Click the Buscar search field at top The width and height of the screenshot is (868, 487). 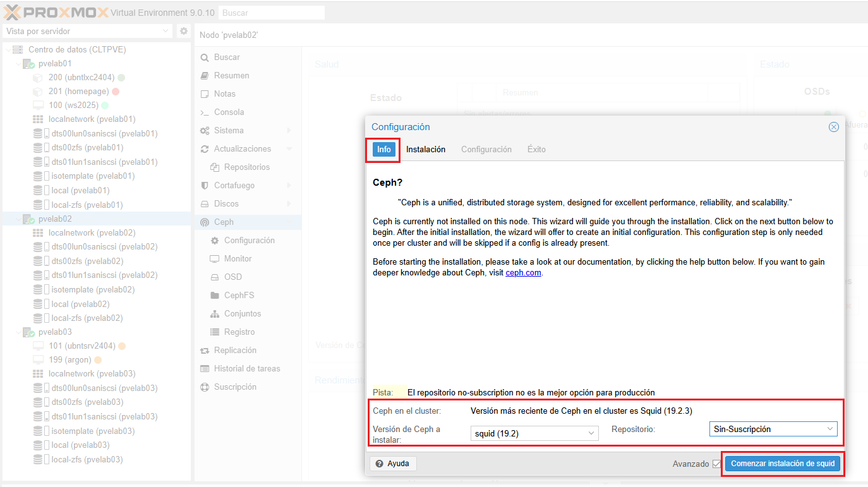coord(272,13)
